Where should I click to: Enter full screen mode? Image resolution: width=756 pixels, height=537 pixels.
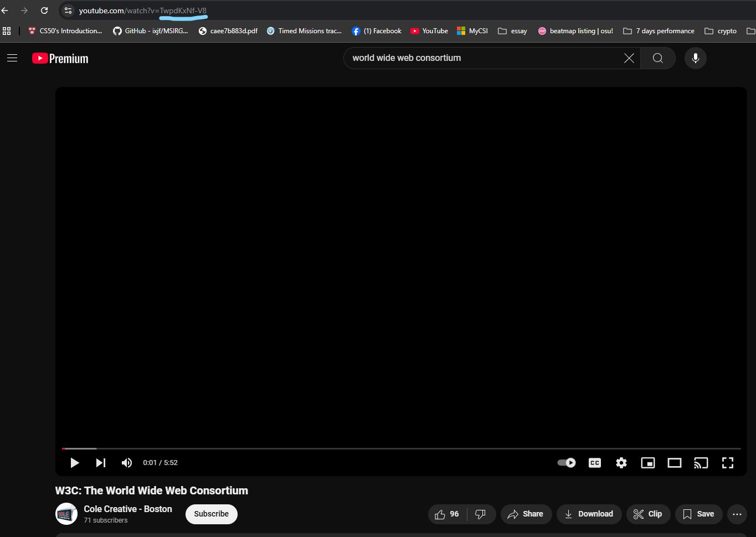pos(728,463)
